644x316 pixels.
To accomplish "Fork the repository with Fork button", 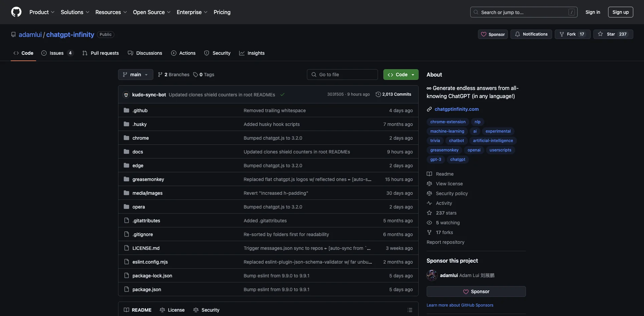I will (573, 34).
